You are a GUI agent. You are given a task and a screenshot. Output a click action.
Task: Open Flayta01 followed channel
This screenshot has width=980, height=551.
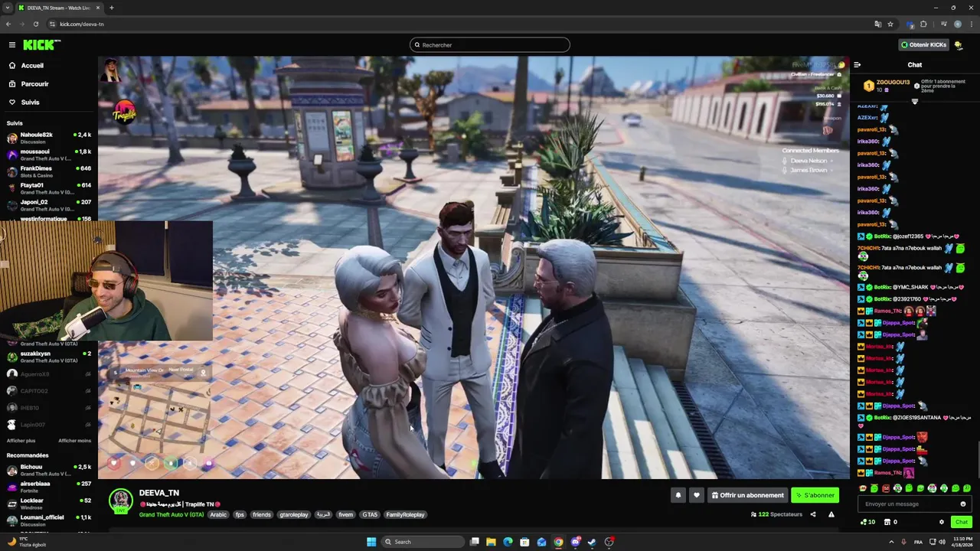47,188
